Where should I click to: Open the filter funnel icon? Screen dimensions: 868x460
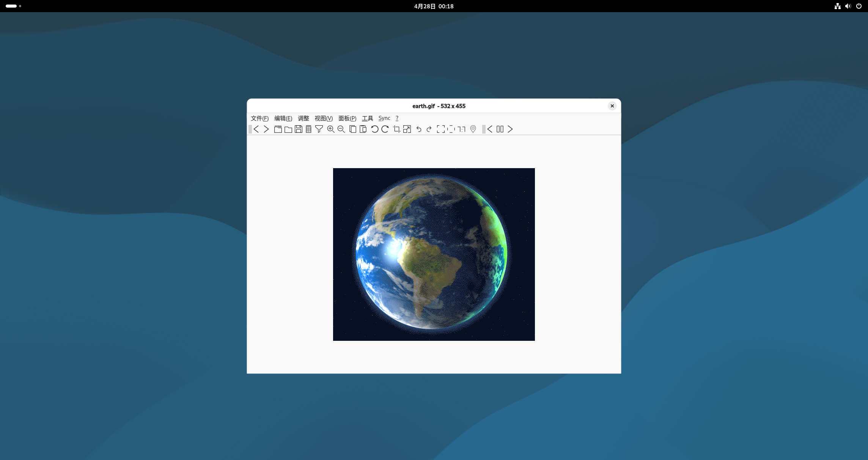[x=319, y=129]
